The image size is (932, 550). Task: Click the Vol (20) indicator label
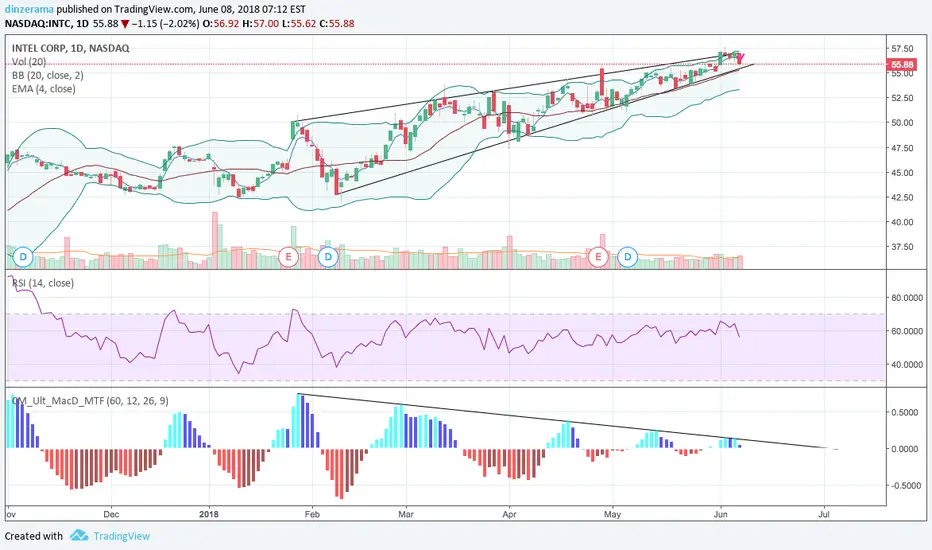29,62
